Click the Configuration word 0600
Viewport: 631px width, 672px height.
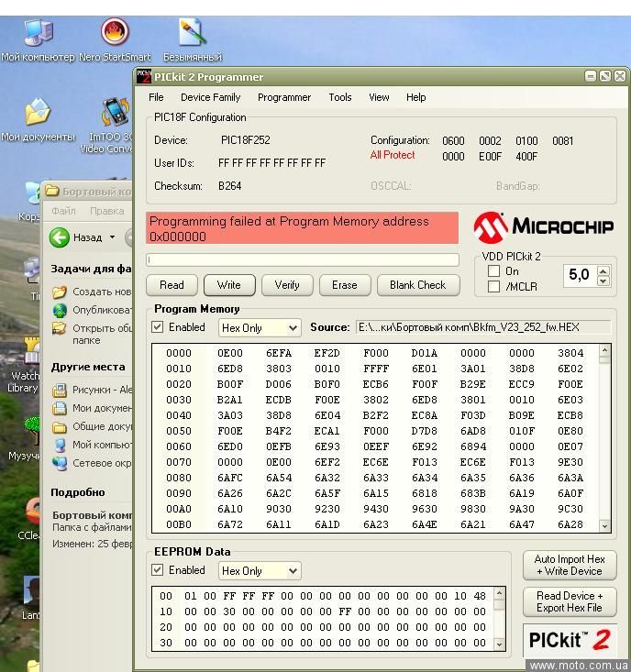453,140
